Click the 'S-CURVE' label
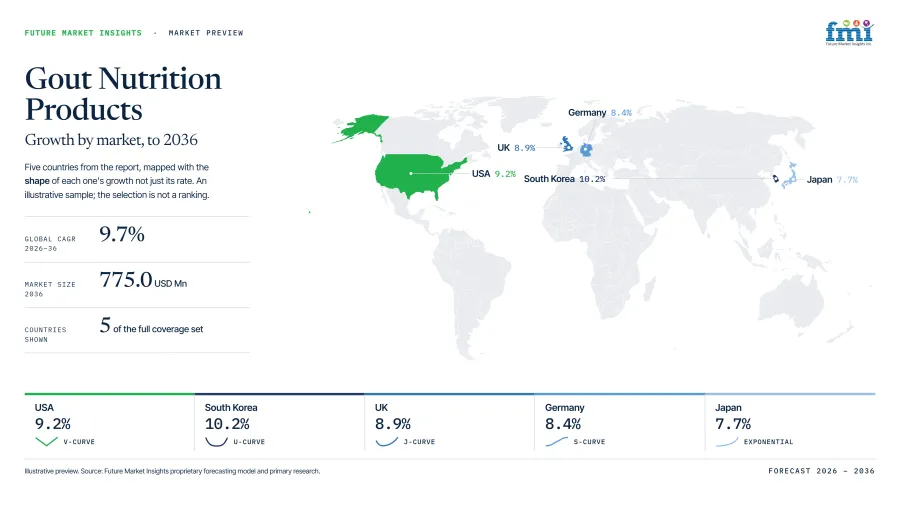The width and height of the screenshot is (900, 506). coord(589,442)
